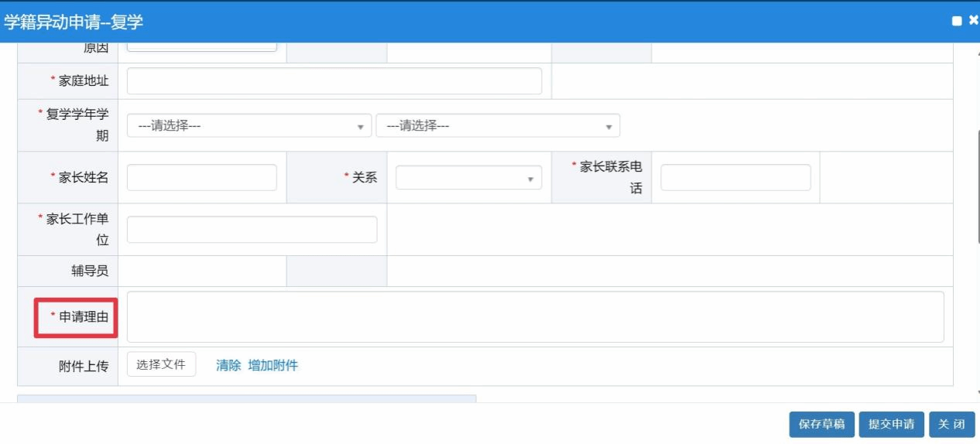
Task: Click the 关闭 button at bottom
Action: pyautogui.click(x=951, y=424)
